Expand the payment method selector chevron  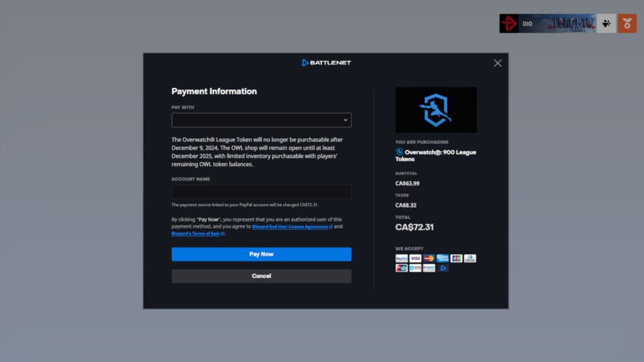point(346,120)
